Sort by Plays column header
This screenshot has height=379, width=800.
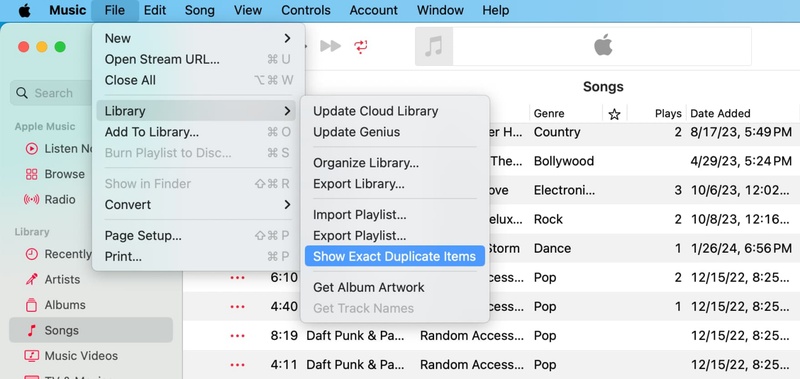(668, 113)
